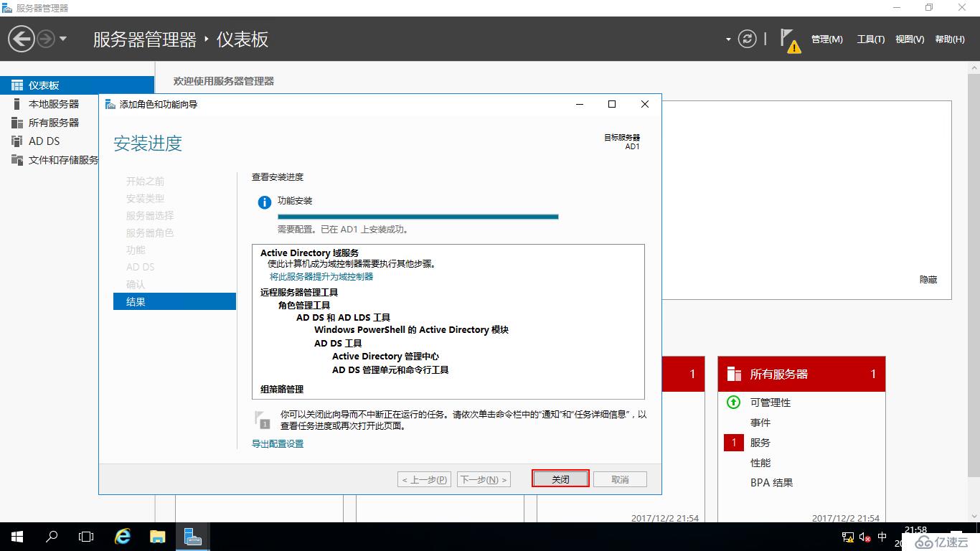
Task: Open File Explorer from taskbar
Action: 157,537
